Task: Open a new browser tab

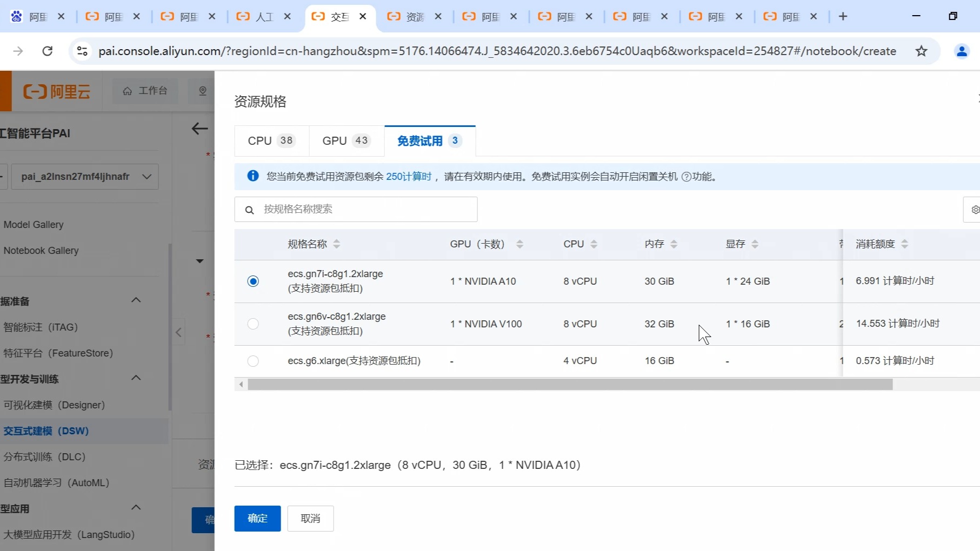Action: pos(843,16)
